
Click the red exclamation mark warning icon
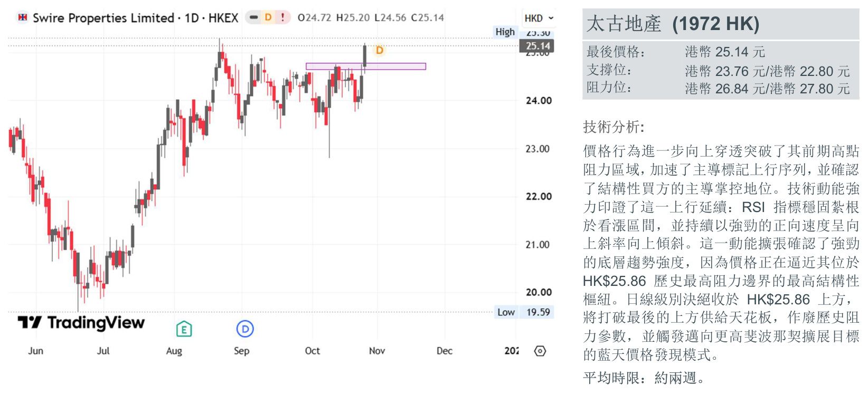tap(282, 17)
